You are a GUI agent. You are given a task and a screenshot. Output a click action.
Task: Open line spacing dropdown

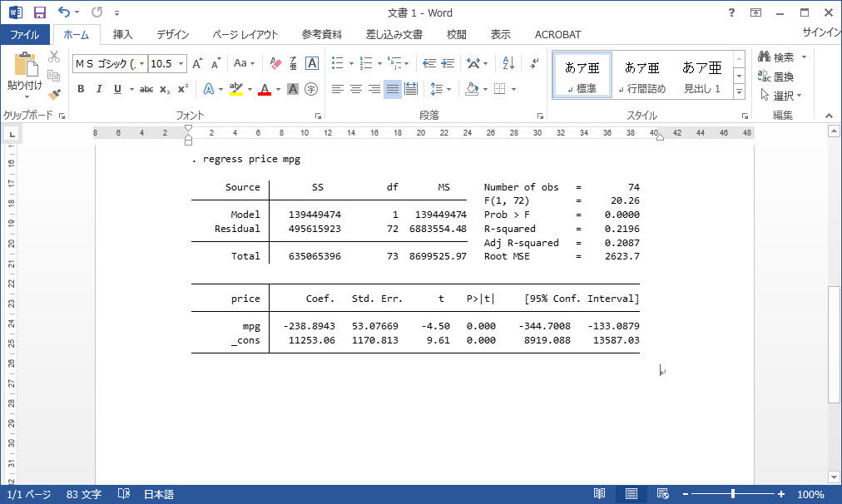[x=440, y=89]
